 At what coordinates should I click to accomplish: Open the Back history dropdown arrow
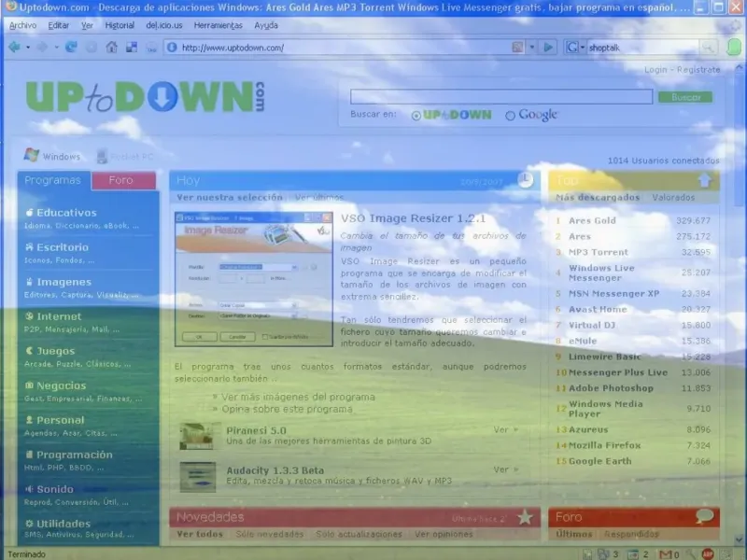coord(28,48)
